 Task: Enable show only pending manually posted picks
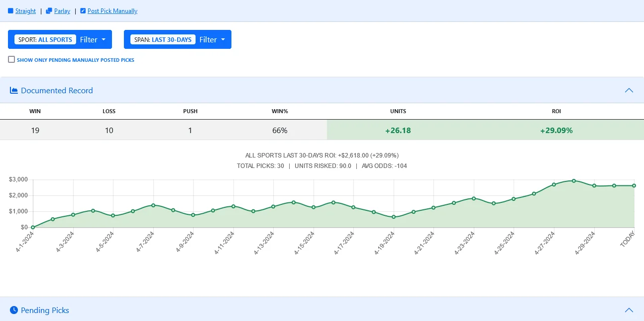pyautogui.click(x=11, y=59)
